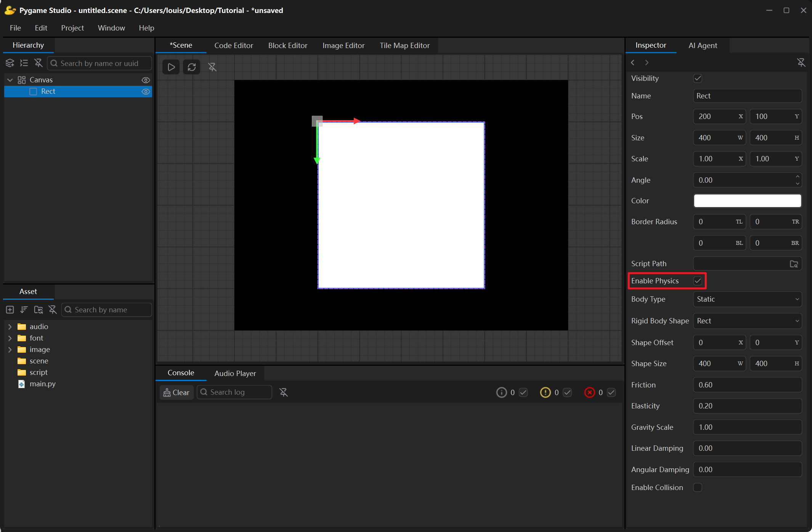Switch to the Code Editor tab

234,45
